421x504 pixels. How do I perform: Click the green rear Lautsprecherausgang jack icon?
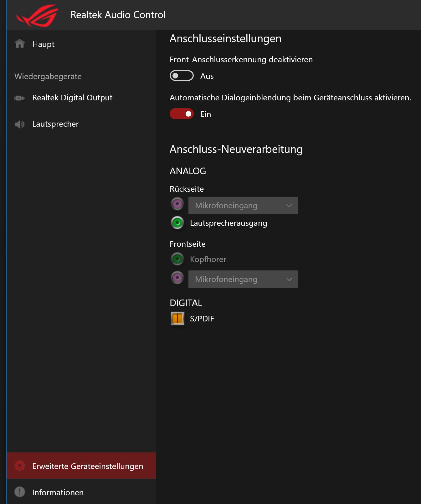tap(177, 223)
